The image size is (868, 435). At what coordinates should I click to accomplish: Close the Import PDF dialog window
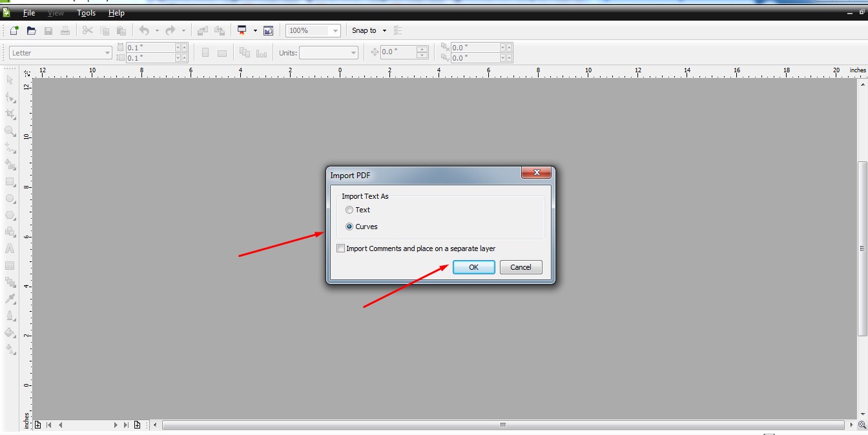[536, 173]
